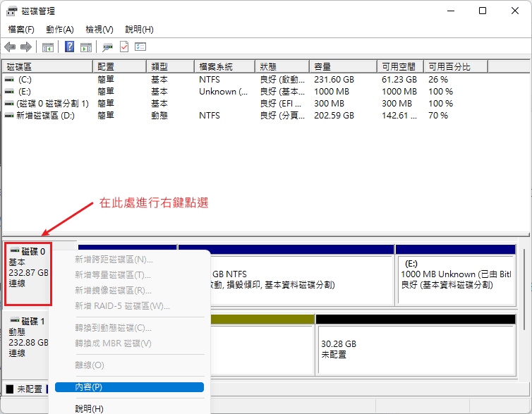Image resolution: width=532 pixels, height=414 pixels.
Task: Open the blue Help question-mark icon
Action: coord(69,47)
